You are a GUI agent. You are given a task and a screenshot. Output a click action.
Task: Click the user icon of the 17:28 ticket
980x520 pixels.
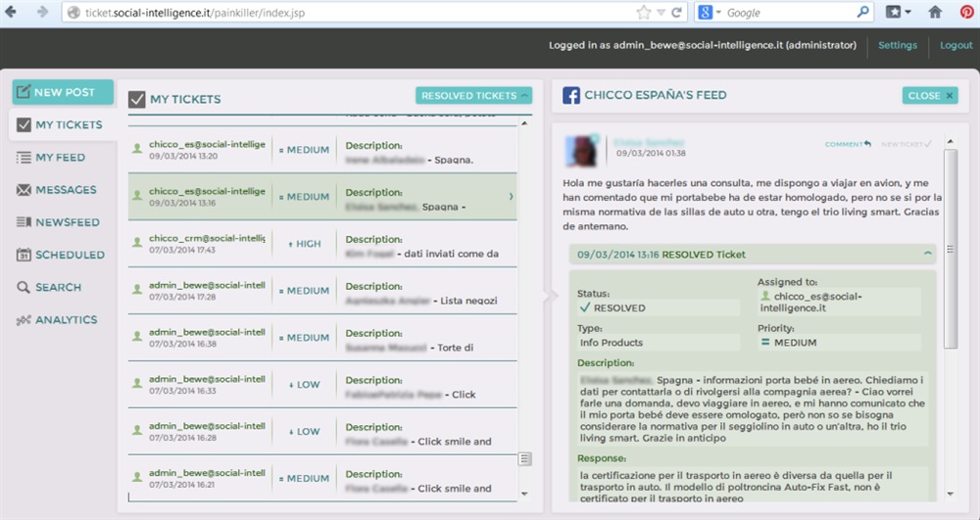click(x=137, y=289)
